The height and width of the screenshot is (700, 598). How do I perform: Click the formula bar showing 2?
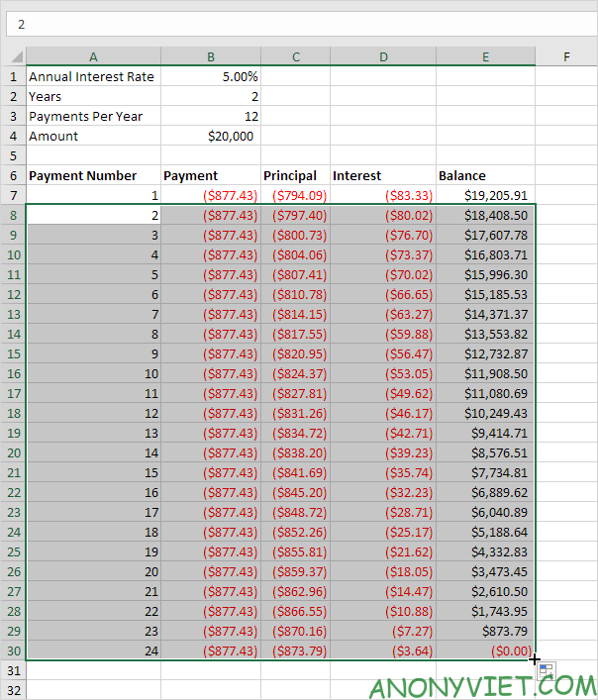[297, 23]
